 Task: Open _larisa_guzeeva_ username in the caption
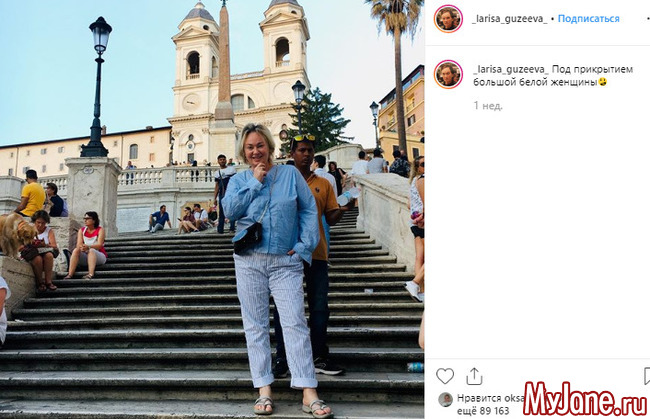click(x=511, y=70)
